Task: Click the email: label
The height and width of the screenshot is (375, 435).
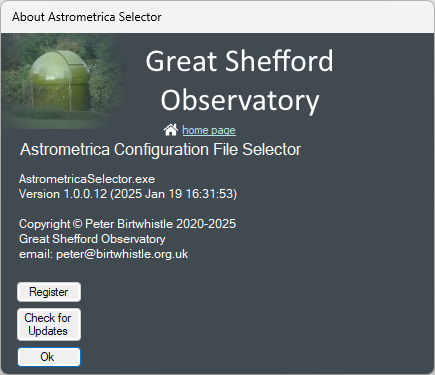Action: [36, 254]
